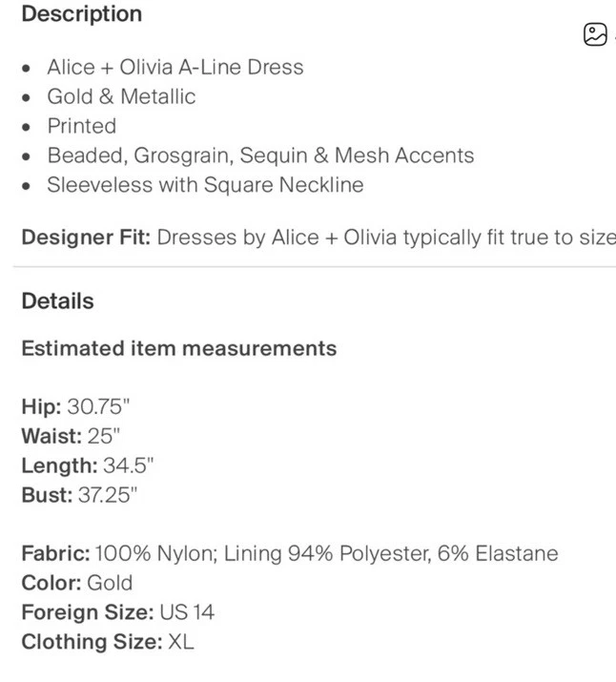The width and height of the screenshot is (616, 682).
Task: Select the Alice + Olivia A-Line Dress bullet
Action: pyautogui.click(x=175, y=68)
